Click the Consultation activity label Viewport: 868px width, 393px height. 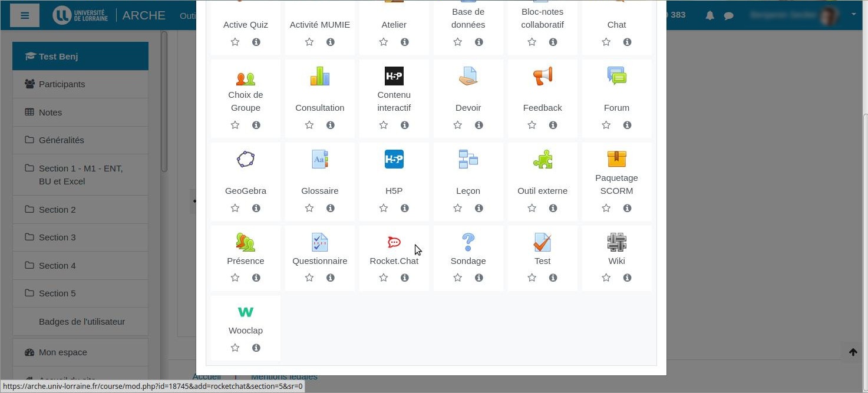319,108
